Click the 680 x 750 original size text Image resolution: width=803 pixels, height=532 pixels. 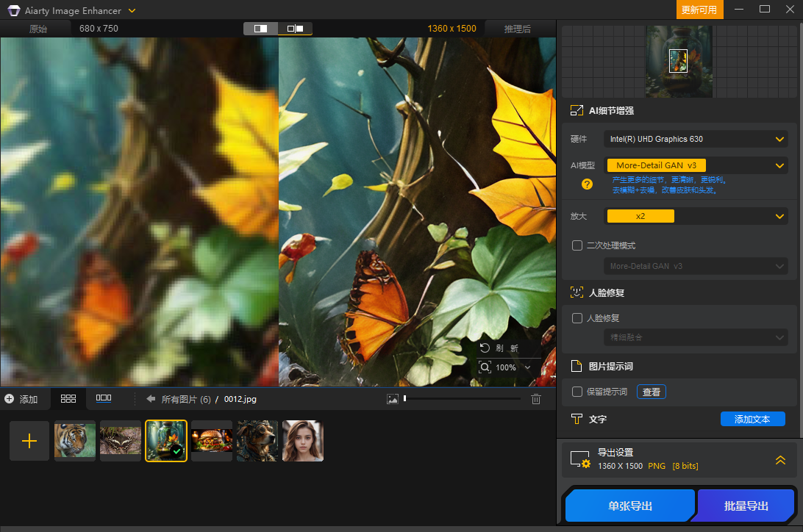[99, 29]
